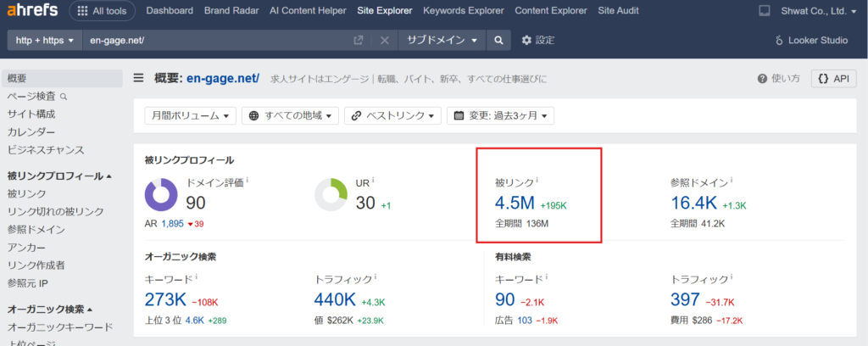Open the Shwat Co., Ltd. account menu
The height and width of the screenshot is (346, 868).
tap(818, 10)
